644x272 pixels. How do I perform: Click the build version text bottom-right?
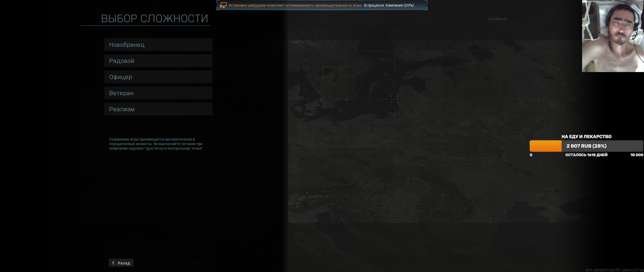click(x=614, y=270)
